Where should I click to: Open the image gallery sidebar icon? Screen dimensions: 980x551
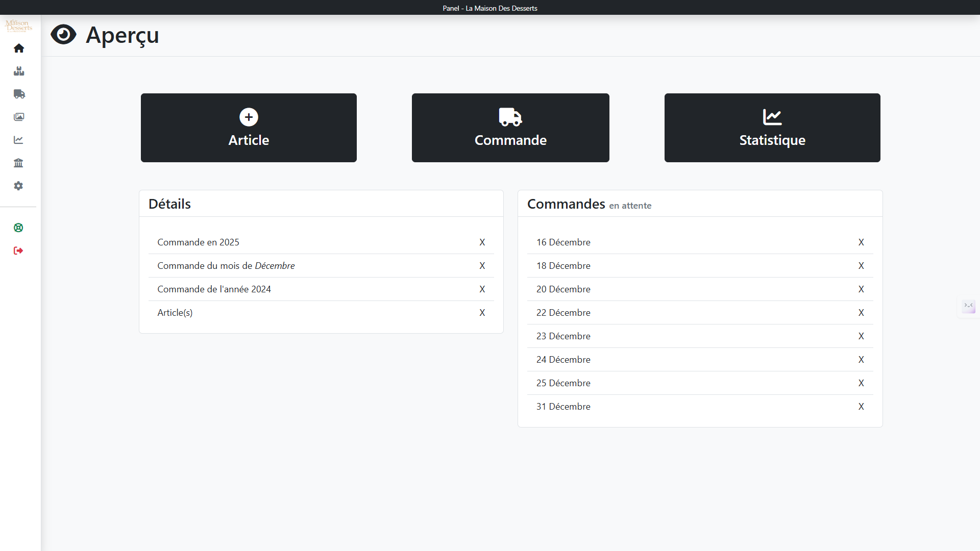click(x=19, y=117)
